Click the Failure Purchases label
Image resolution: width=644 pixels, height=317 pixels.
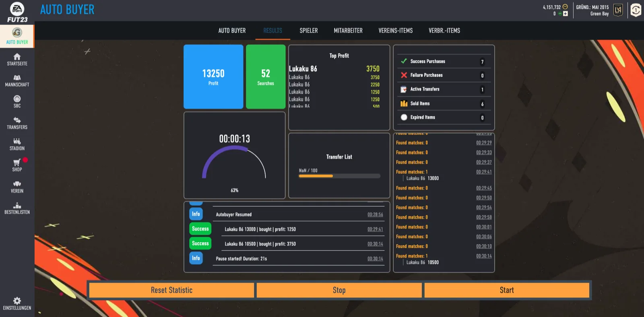426,75
